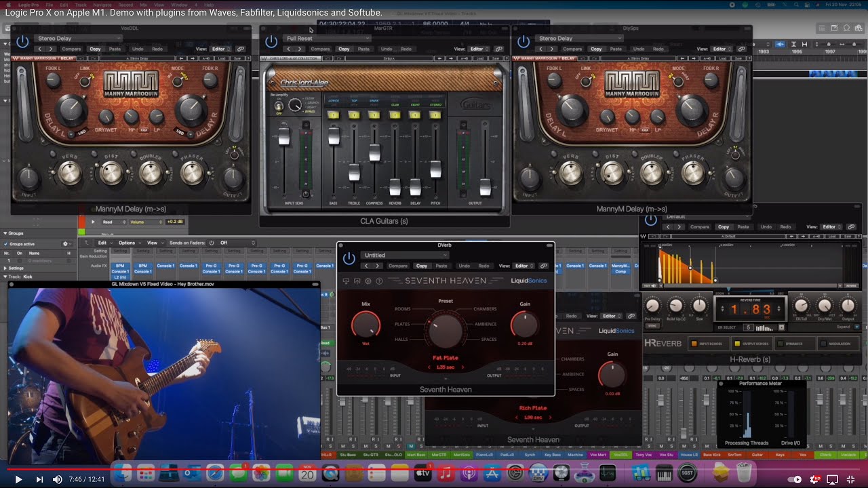Open the Photos app in the Dock
868x488 pixels.
tap(261, 472)
